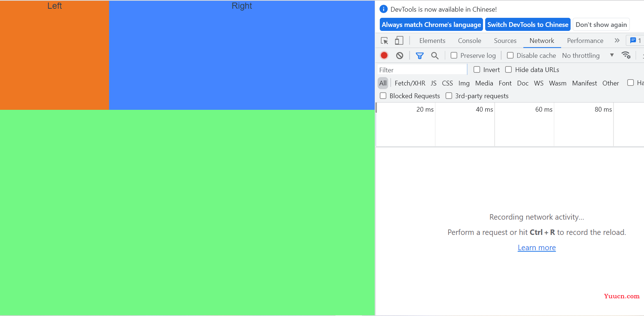The height and width of the screenshot is (316, 644).
Task: Filter requests by Manifest
Action: tap(584, 83)
